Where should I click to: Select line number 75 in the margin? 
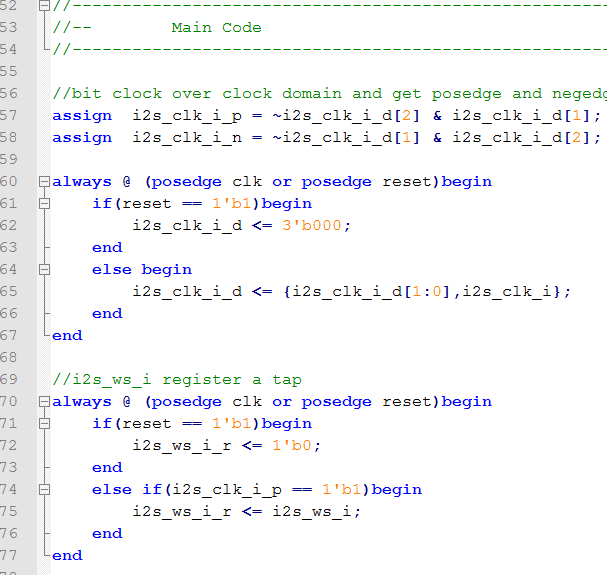point(9,511)
